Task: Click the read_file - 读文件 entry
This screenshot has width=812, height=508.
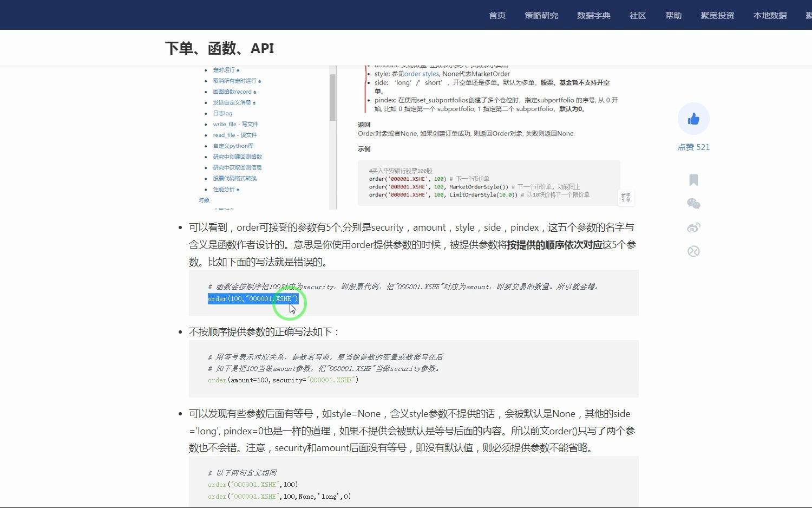Action: tap(235, 135)
